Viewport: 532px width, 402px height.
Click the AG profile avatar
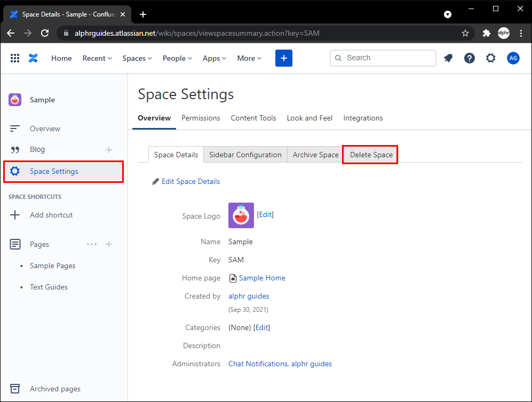[513, 58]
